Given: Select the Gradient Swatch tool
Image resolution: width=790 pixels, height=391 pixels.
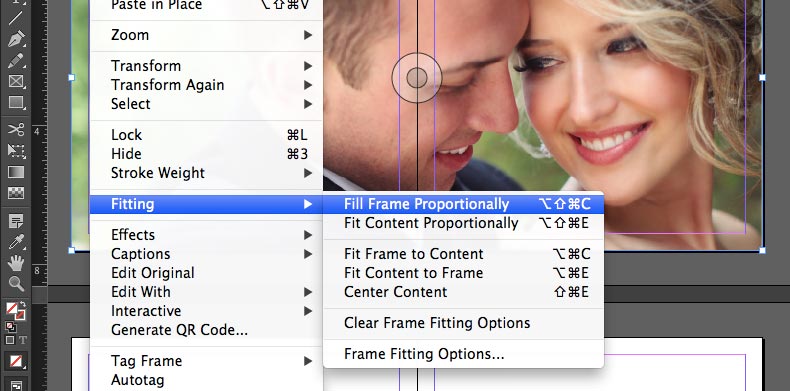Looking at the screenshot, I should point(16,172).
